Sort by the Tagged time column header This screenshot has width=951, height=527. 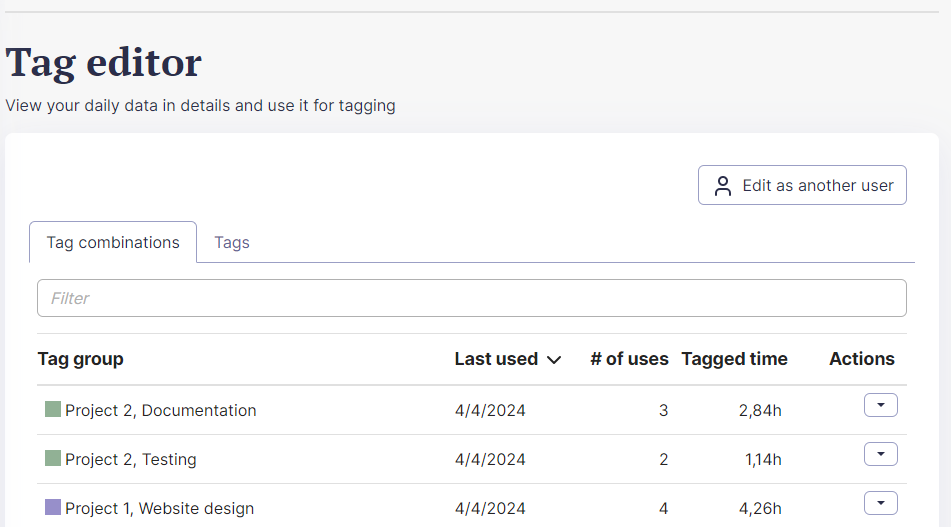(x=734, y=359)
